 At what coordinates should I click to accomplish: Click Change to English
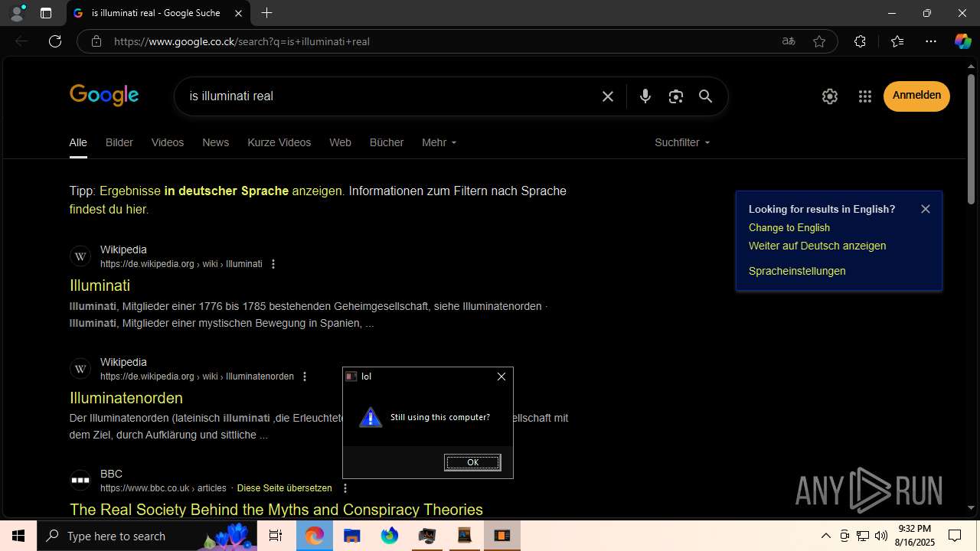pyautogui.click(x=789, y=227)
